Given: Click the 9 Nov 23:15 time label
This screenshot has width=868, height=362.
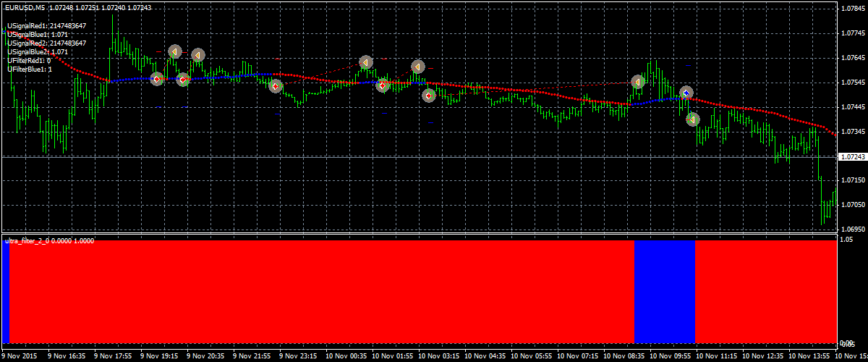Looking at the screenshot, I should (x=298, y=356).
